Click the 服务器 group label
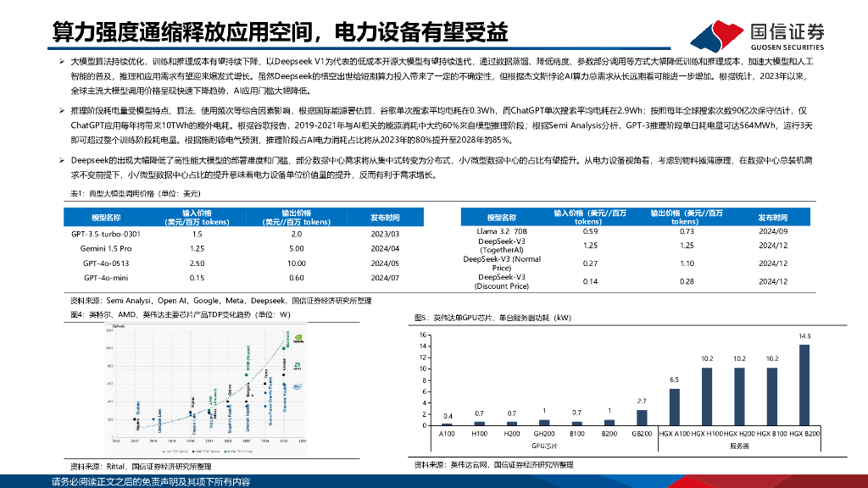This screenshot has height=488, width=868. (739, 446)
